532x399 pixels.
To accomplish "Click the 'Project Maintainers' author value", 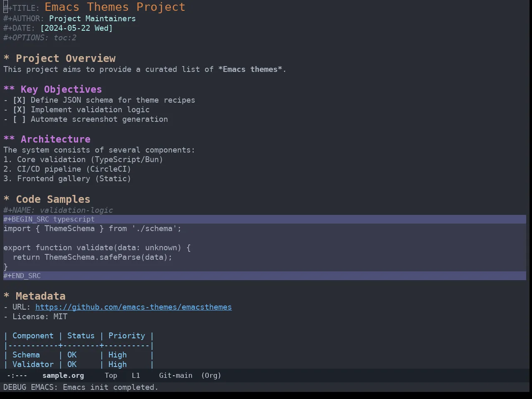I will [92, 19].
